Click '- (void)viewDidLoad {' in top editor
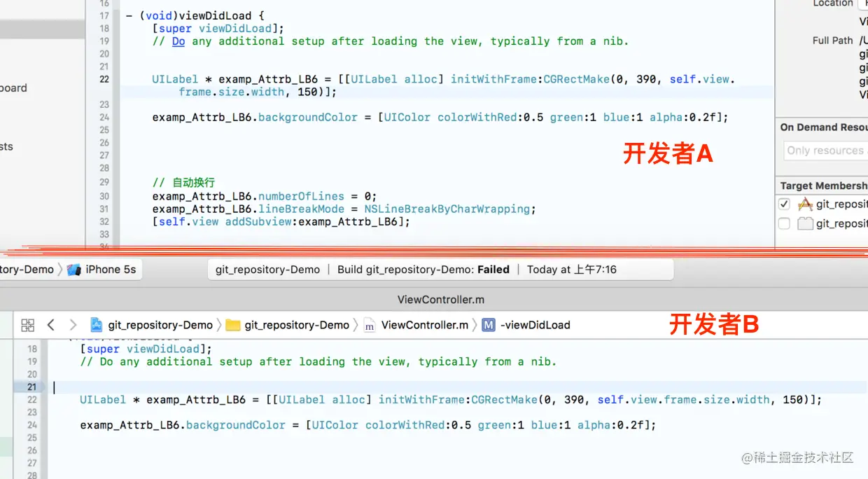Screen dimensions: 868x479 (x=195, y=16)
